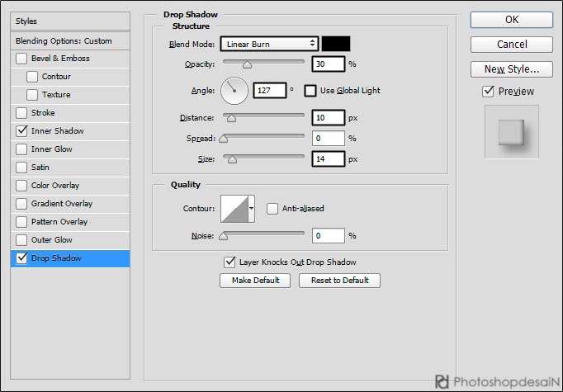563x392 pixels.
Task: Click the Angle value field showing 127
Action: (x=270, y=91)
